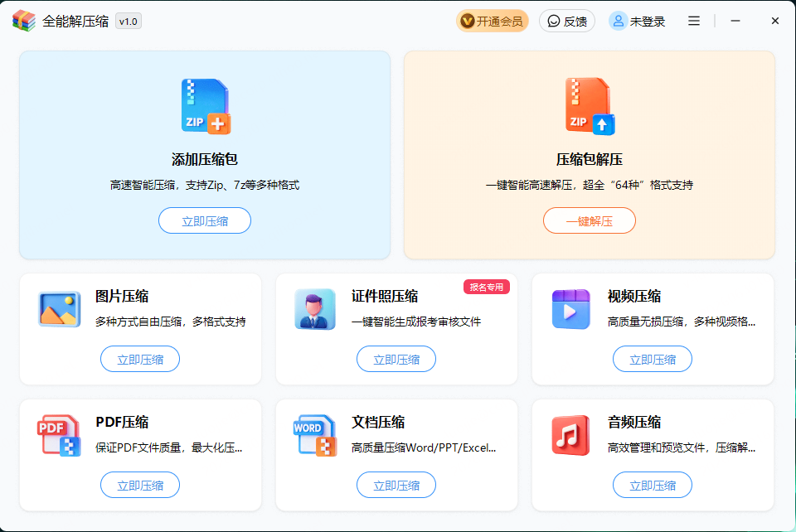Click 立即压缩 under 证件照压缩
The width and height of the screenshot is (796, 532).
[396, 359]
